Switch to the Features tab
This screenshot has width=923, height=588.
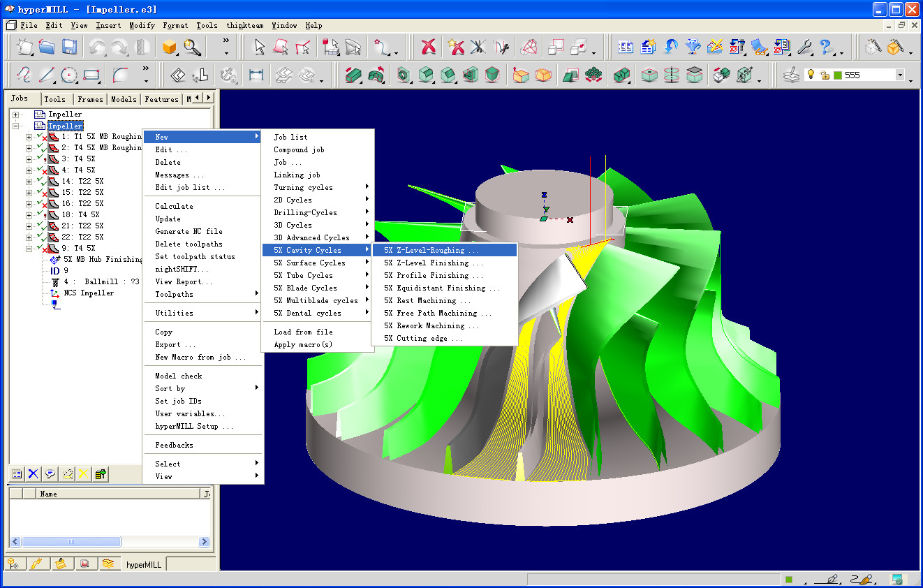coord(161,99)
